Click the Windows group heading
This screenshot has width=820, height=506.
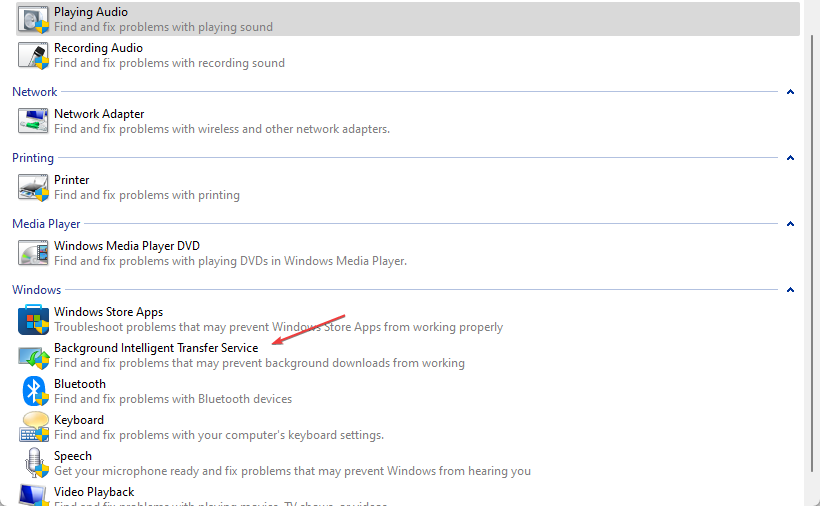pyautogui.click(x=37, y=290)
